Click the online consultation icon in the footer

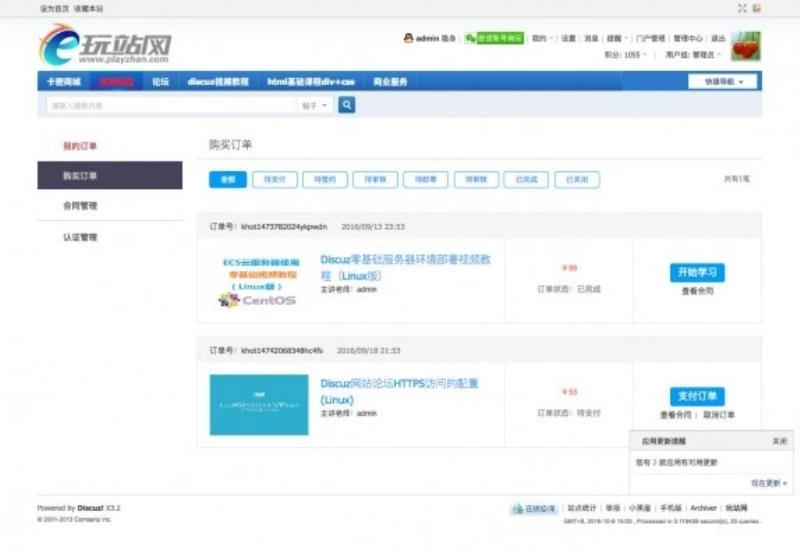[534, 509]
